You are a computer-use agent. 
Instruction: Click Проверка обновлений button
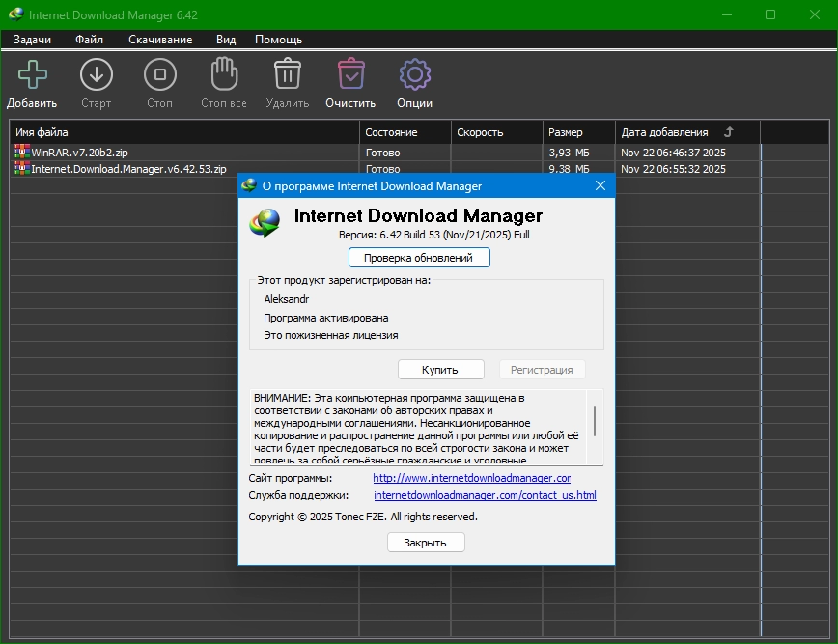[419, 258]
